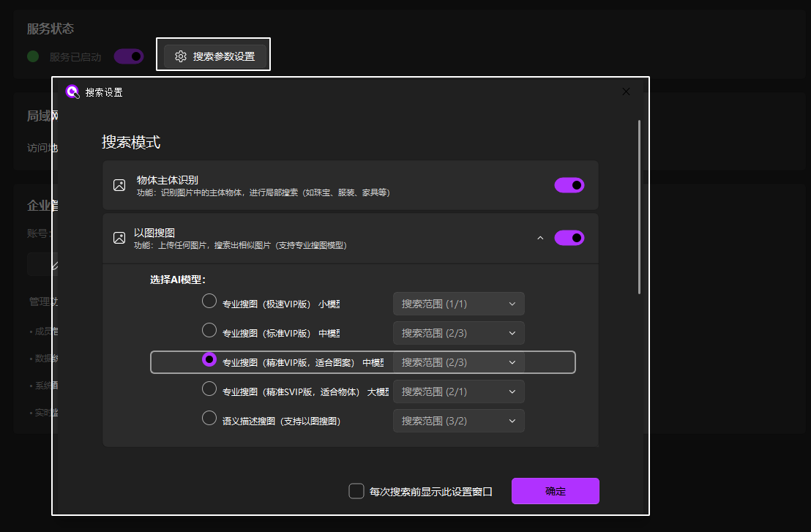
Task: Open the 搜索范围 (2/1) dropdown
Action: [x=458, y=391]
